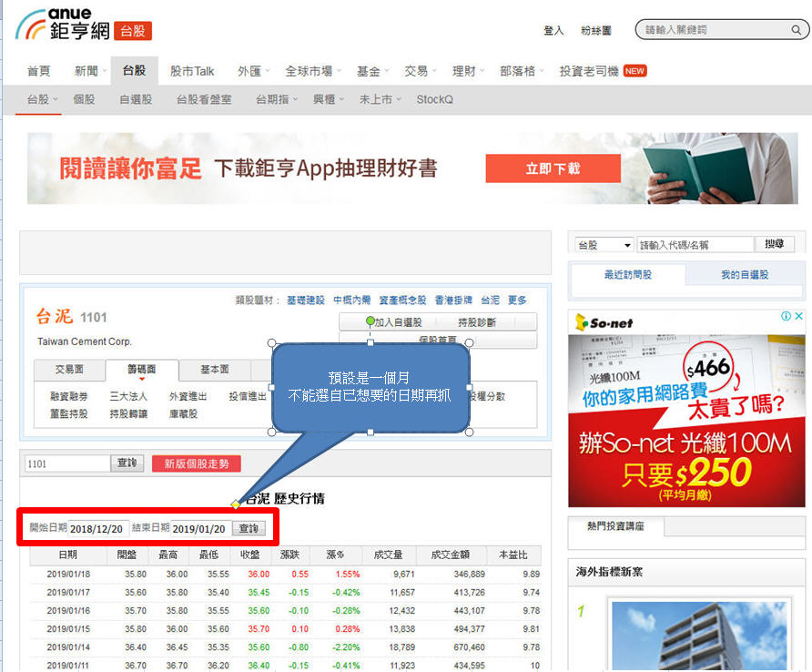Open StockQ in sub navigation
Screen dimensions: 812x672
434,99
